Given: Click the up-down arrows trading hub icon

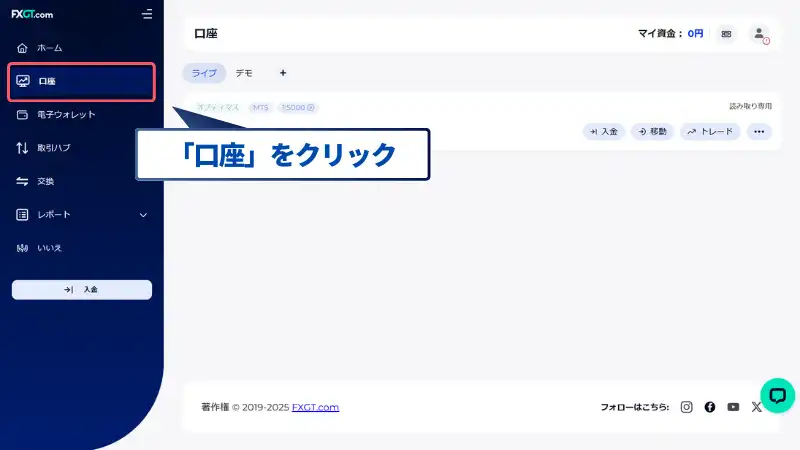Looking at the screenshot, I should point(22,148).
